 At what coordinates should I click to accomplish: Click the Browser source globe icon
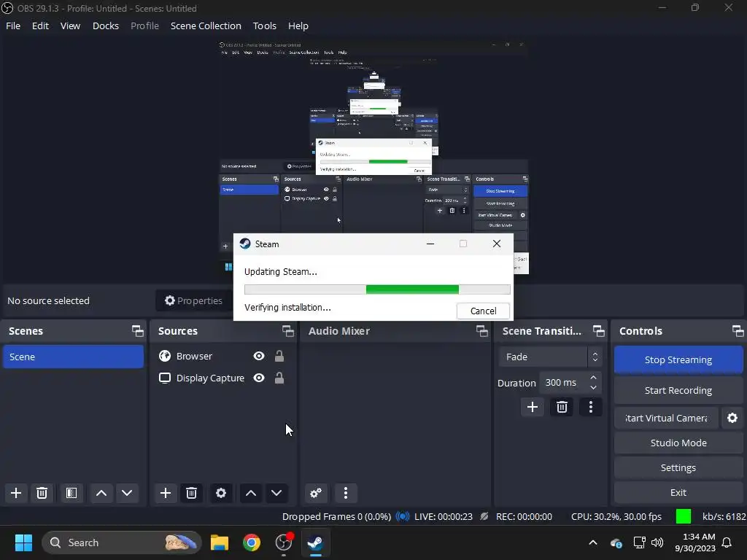(165, 356)
